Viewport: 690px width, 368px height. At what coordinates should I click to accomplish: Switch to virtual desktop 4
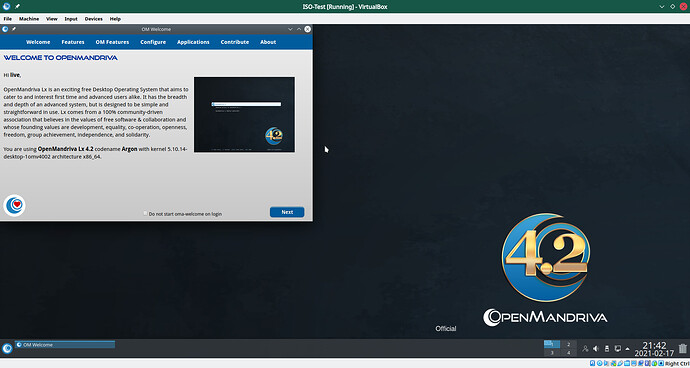[x=569, y=353]
